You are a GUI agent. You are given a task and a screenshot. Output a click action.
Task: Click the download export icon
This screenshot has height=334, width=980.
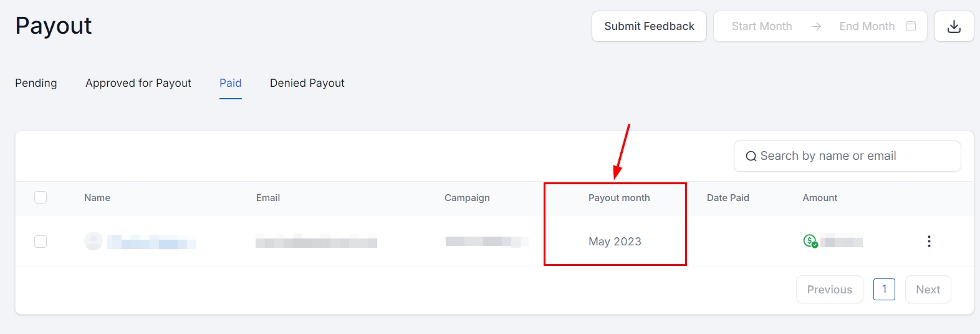click(x=954, y=26)
